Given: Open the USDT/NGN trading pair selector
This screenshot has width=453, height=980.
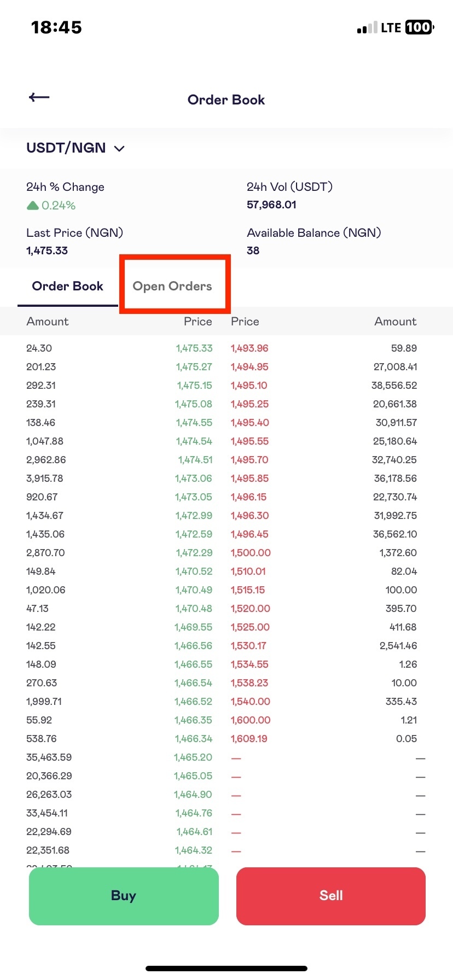Looking at the screenshot, I should tap(75, 148).
